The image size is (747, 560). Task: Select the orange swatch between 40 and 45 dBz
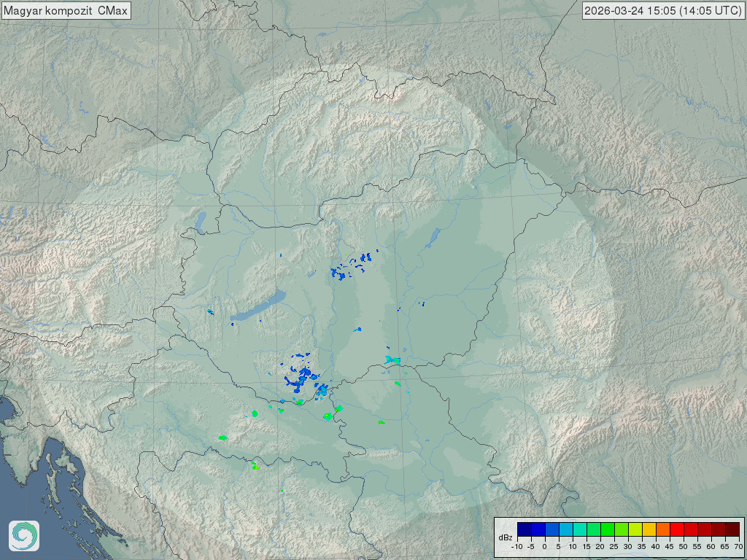pyautogui.click(x=662, y=530)
